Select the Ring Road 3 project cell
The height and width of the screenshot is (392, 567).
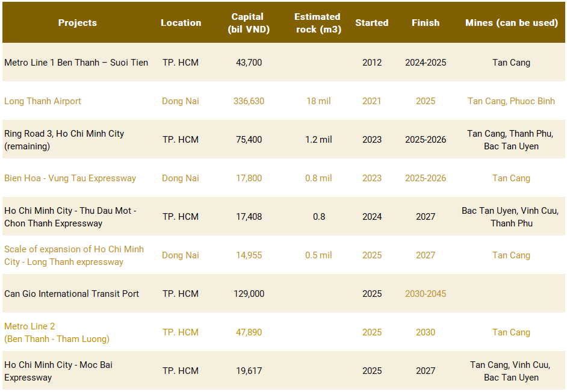(64, 140)
